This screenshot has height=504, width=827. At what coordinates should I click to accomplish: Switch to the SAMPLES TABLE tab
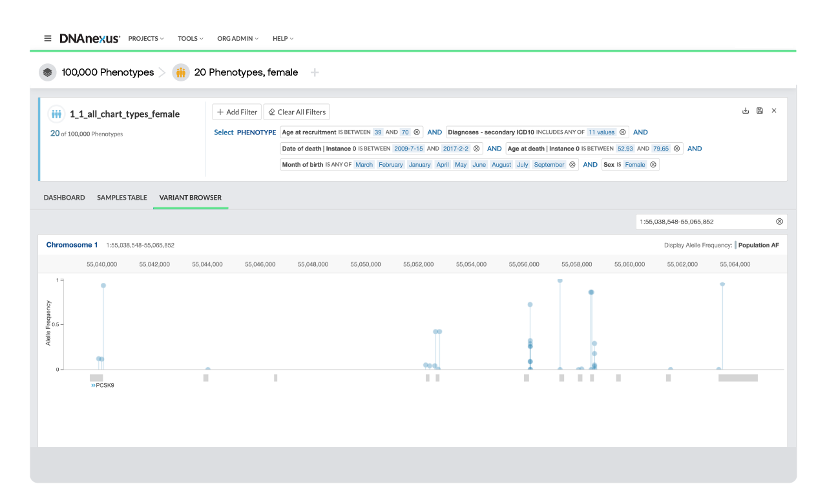click(x=121, y=198)
